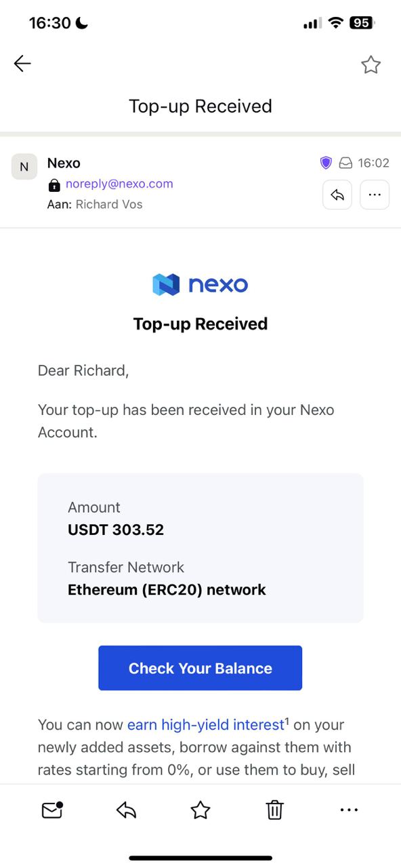
Task: Reply via bottom toolbar arrow icon
Action: point(127,810)
